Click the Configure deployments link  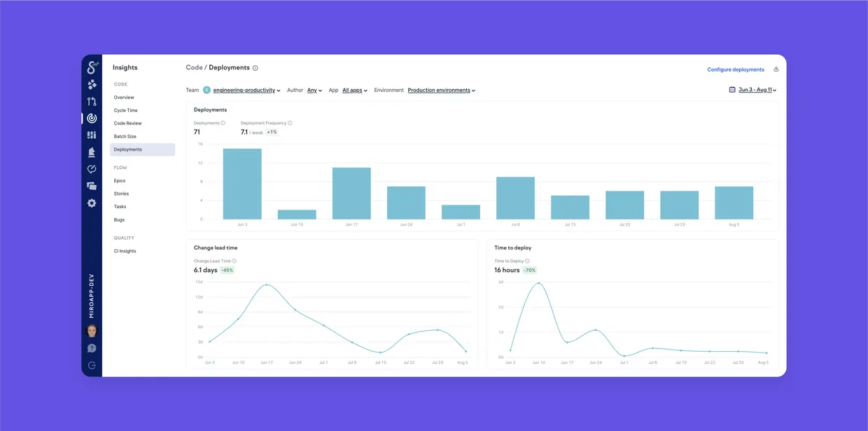pos(736,69)
